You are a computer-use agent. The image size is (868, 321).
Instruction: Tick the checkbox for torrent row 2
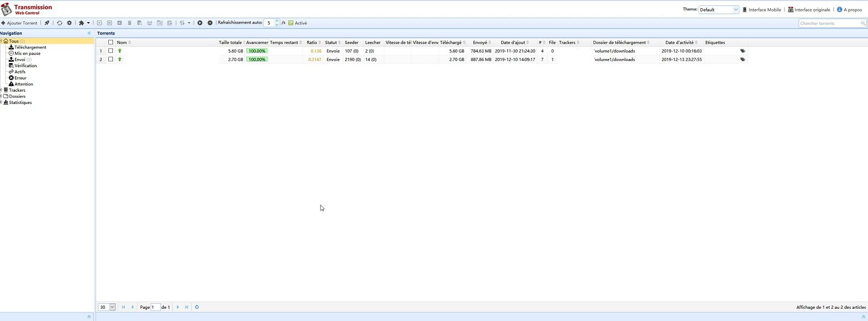coord(111,59)
